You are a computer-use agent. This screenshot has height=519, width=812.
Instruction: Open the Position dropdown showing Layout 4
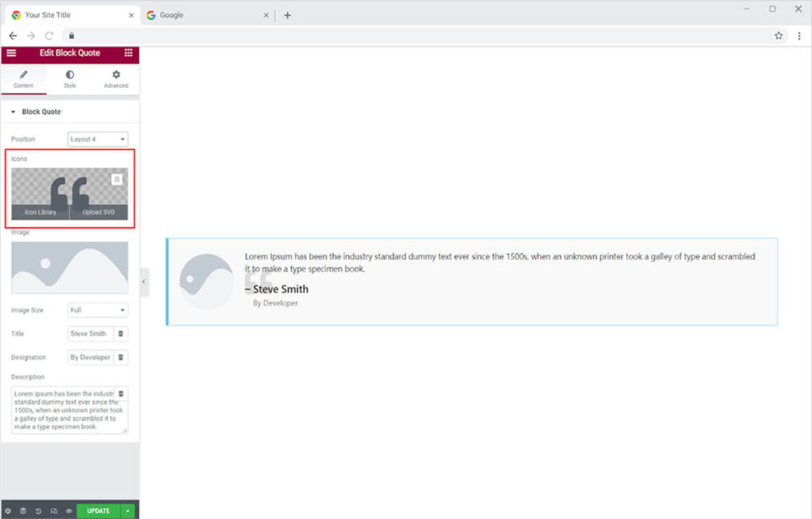98,139
